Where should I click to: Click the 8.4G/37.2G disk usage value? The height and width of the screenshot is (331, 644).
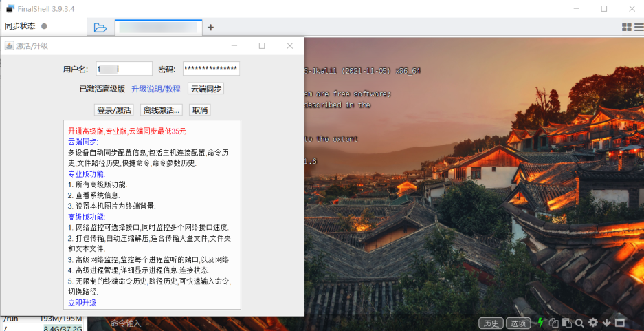(x=63, y=328)
